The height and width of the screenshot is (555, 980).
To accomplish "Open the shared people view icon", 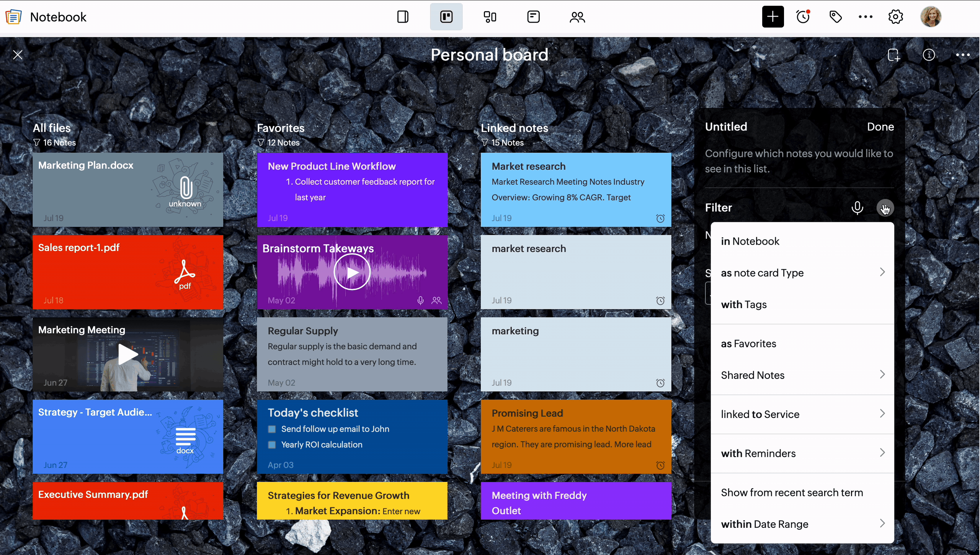I will pos(577,17).
